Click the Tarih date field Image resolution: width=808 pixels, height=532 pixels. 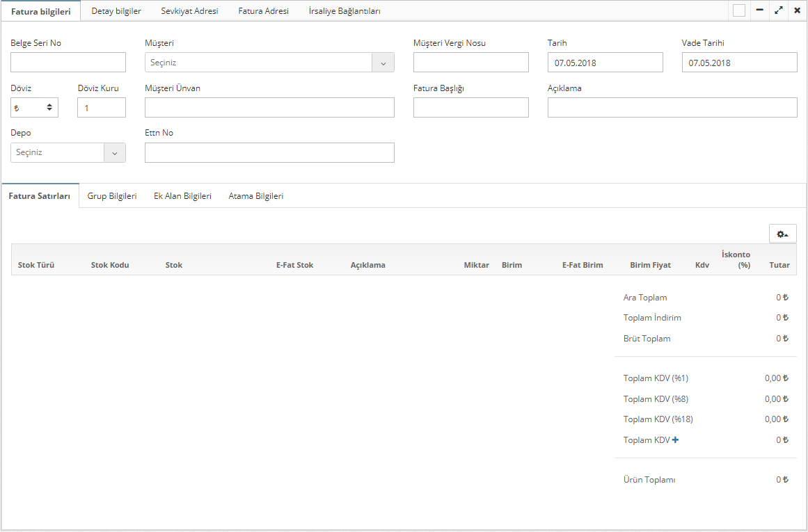(x=605, y=63)
